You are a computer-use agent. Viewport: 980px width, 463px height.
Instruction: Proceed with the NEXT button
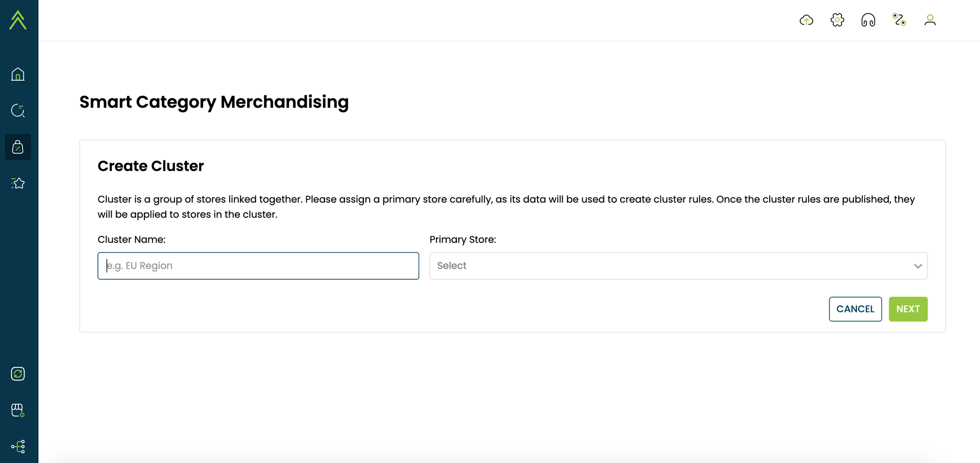(x=908, y=309)
